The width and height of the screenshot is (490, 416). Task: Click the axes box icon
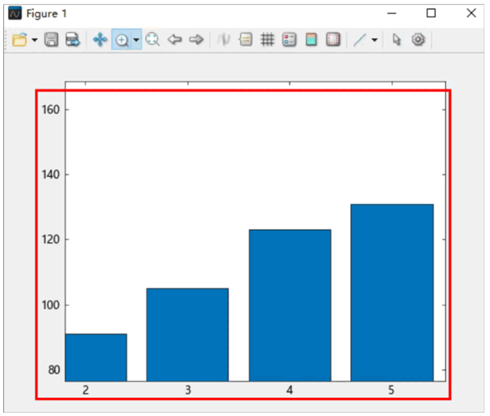tap(333, 39)
